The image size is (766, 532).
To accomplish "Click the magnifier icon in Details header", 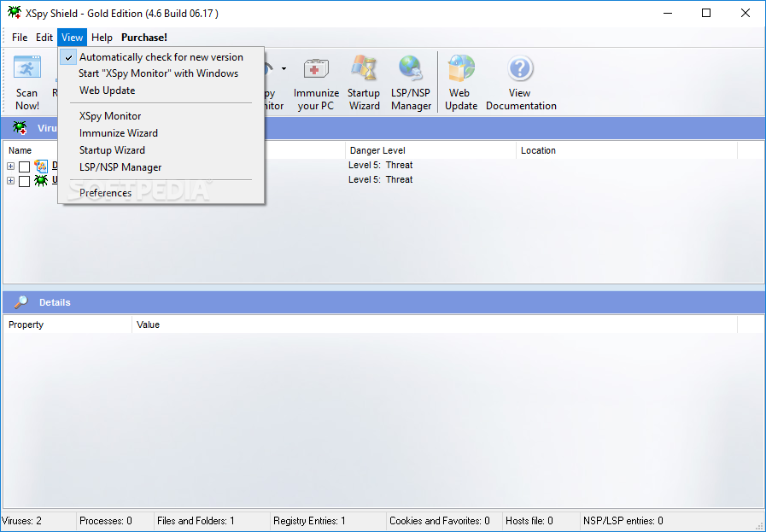I will coord(21,302).
